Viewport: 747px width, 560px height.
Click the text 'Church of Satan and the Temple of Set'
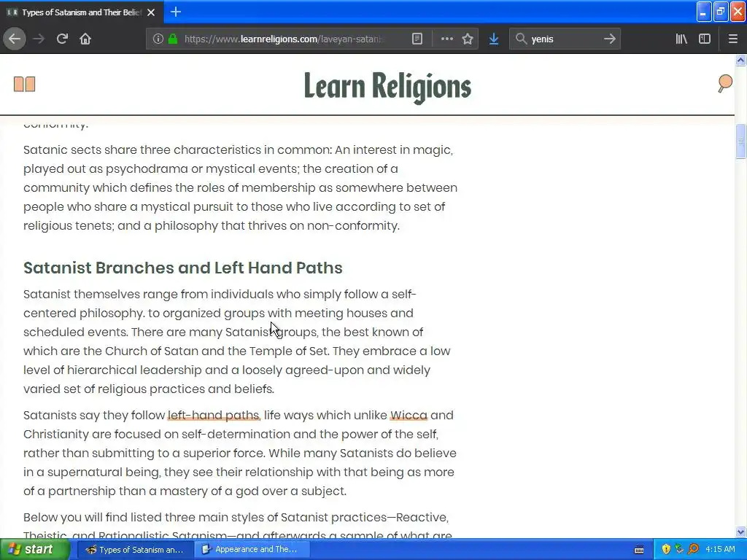coord(216,351)
